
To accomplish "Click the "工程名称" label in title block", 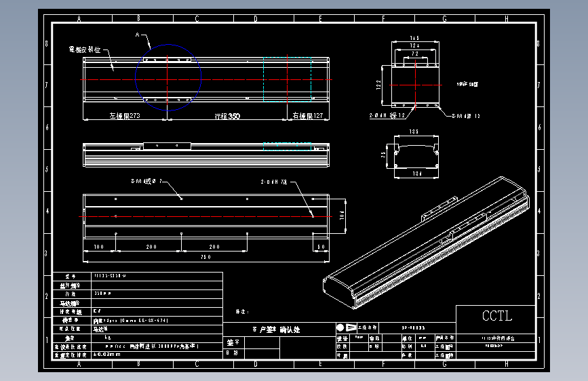I will pos(367,327).
